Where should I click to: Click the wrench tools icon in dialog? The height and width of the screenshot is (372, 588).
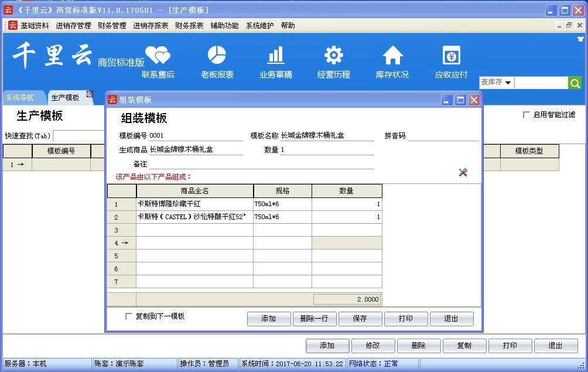[x=463, y=172]
